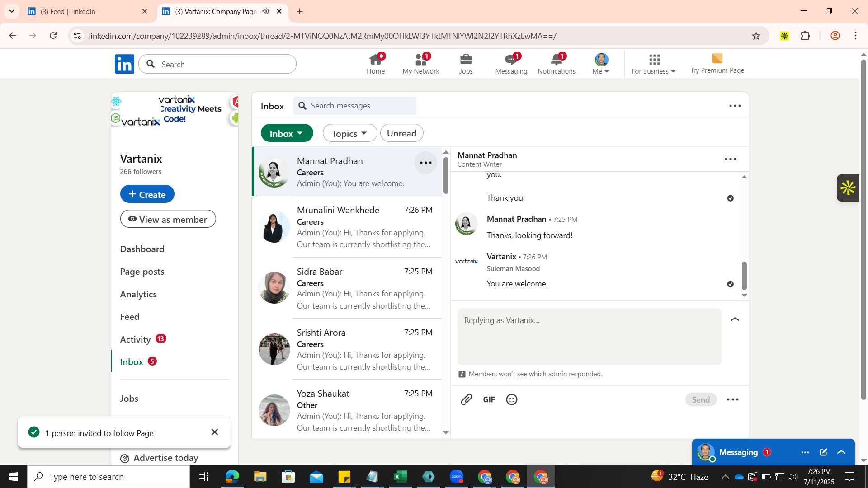Click the Vartanix banner image
Viewport: 868px width, 488px height.
click(x=175, y=110)
